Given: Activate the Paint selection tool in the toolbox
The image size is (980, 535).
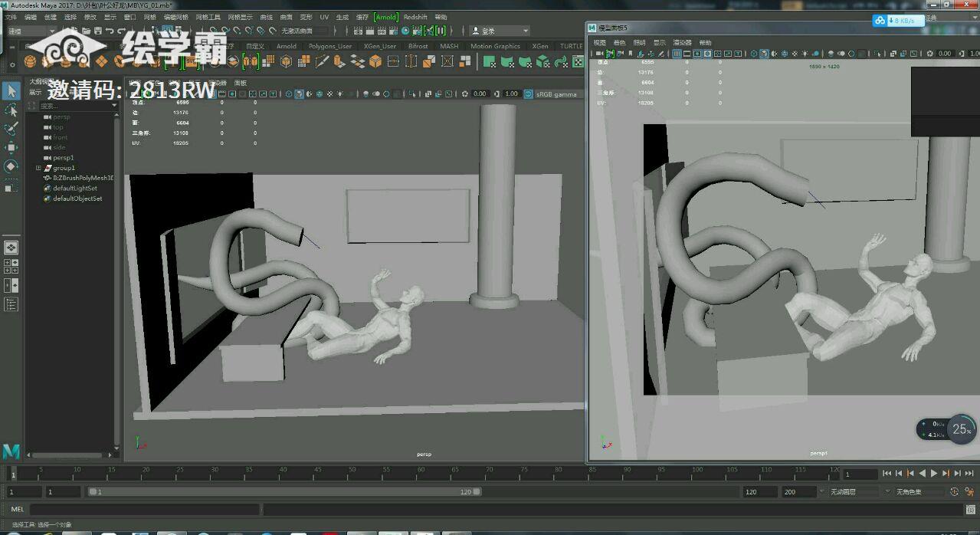Looking at the screenshot, I should coord(11,129).
